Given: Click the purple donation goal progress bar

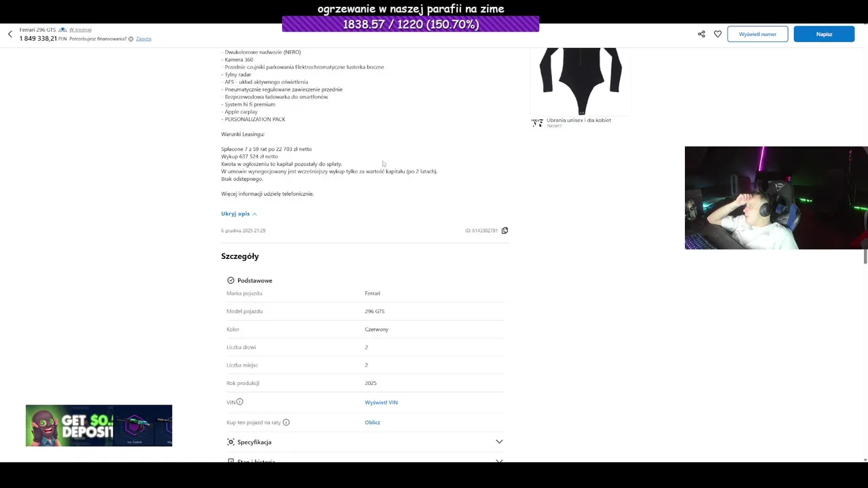Looking at the screenshot, I should coord(410,24).
